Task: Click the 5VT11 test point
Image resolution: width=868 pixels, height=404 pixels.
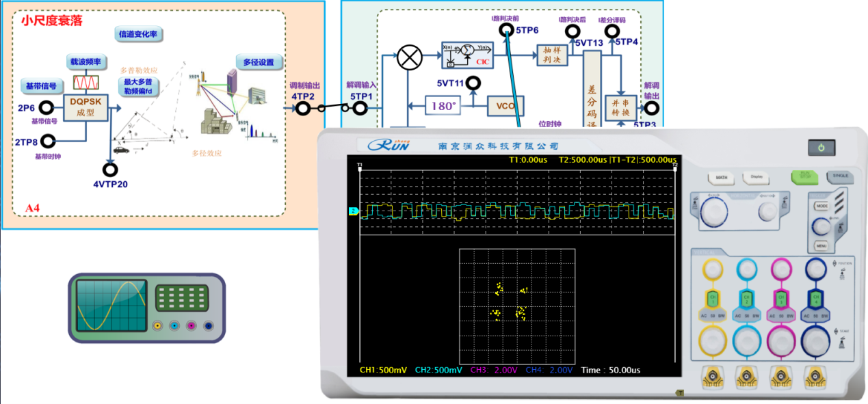Action: pyautogui.click(x=473, y=83)
